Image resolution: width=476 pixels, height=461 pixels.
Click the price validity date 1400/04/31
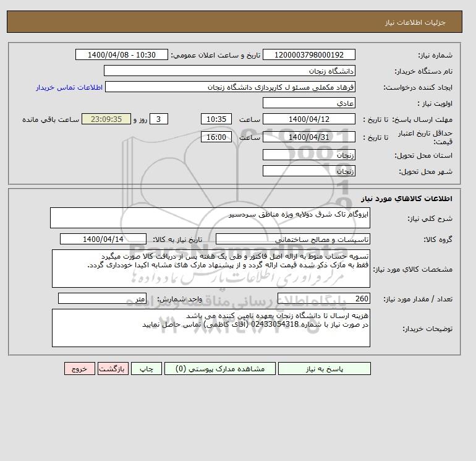click(308, 137)
